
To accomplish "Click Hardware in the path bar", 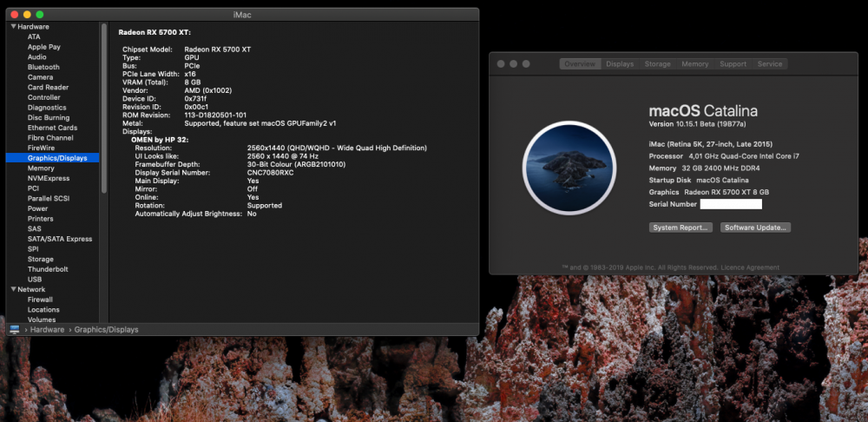I will 47,329.
